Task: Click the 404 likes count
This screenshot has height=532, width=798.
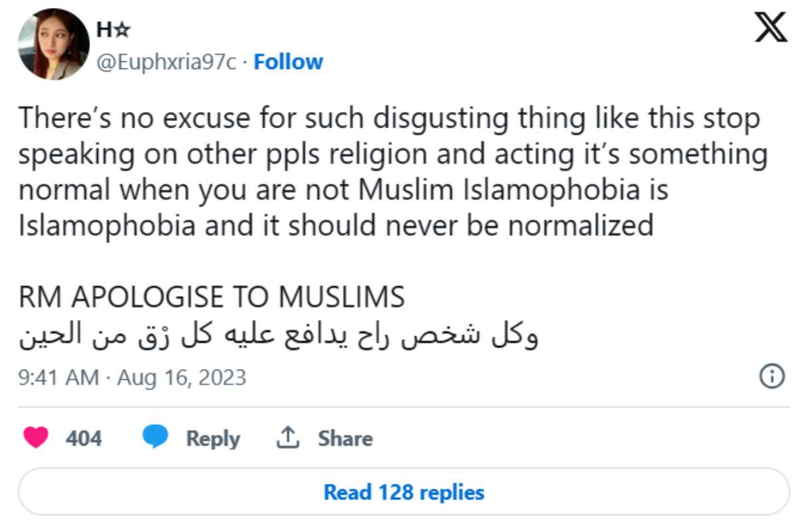Action: pyautogui.click(x=84, y=439)
